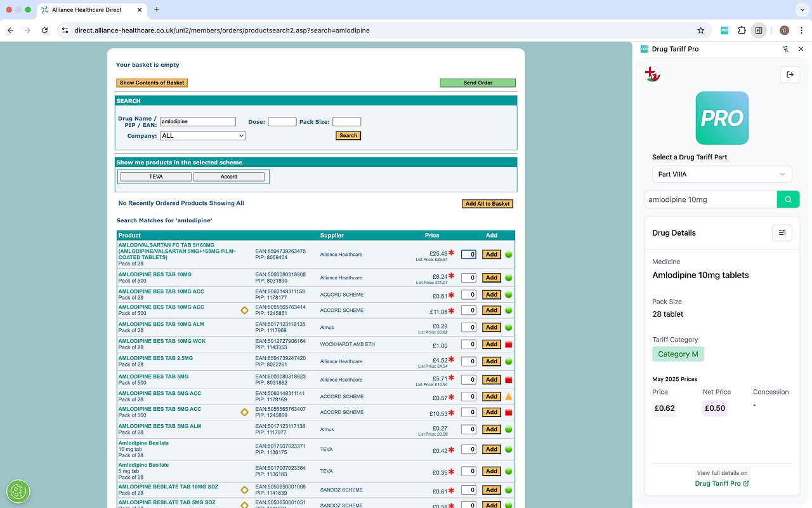Toggle the browser side panel
The image size is (812, 508).
758,30
